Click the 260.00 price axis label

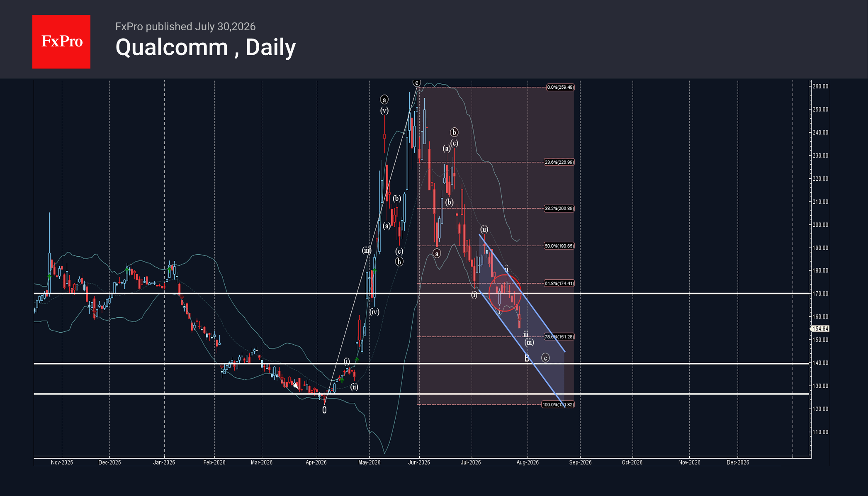tap(820, 87)
